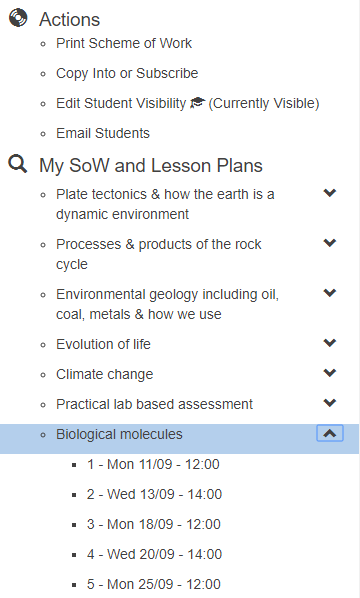Viewport: 360px width, 598px height.
Task: Open lesson 1 Mon 11/09 12:00
Action: tap(153, 464)
